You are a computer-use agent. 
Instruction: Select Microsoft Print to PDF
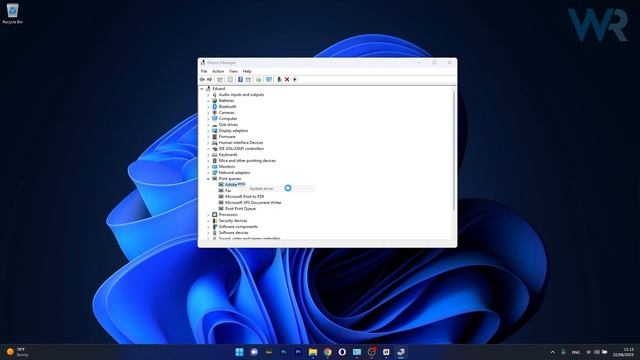coord(244,197)
